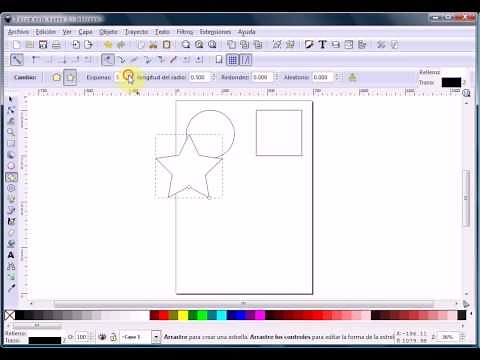Select the Ellipse tool
The image size is (480, 360).
[11, 166]
